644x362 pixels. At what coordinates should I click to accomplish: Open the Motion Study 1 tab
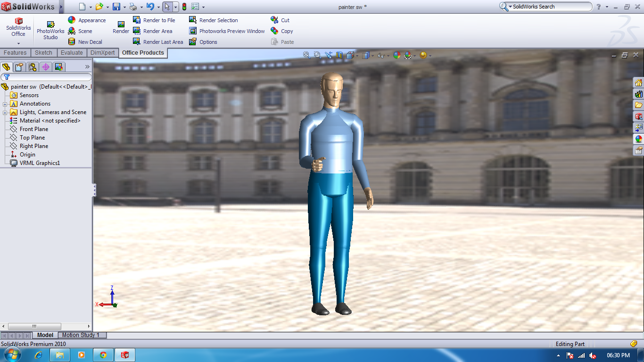81,335
